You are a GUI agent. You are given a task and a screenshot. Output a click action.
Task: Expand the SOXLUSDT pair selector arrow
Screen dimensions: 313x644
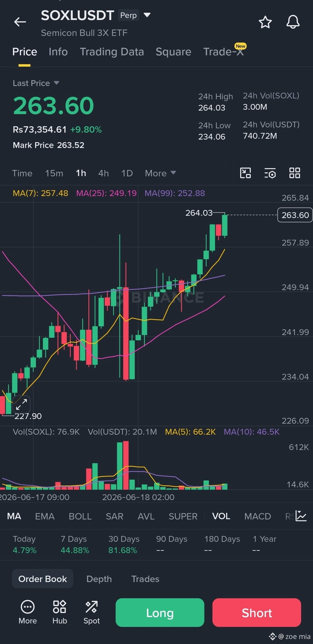147,15
